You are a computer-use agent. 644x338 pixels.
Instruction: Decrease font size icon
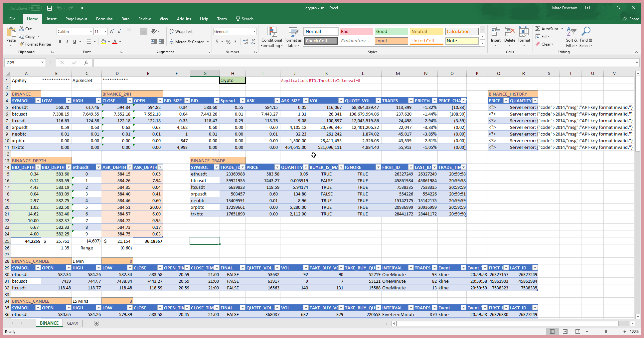[x=119, y=31]
